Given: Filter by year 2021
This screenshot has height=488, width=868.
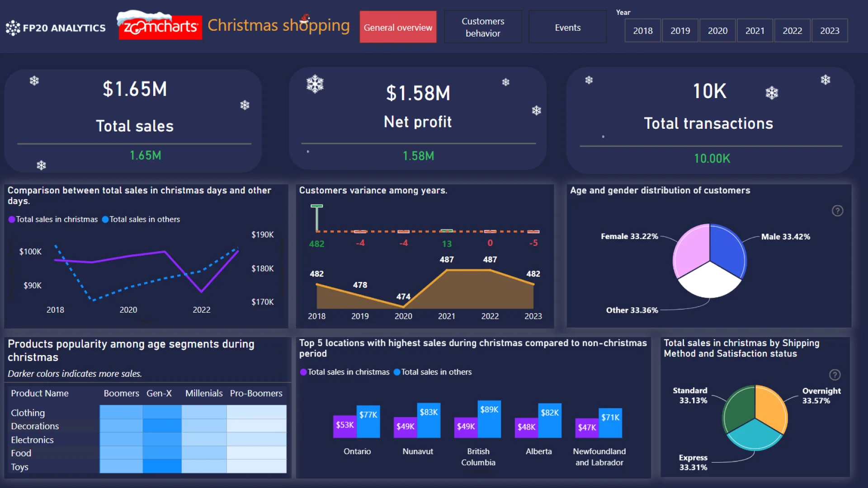Looking at the screenshot, I should click(755, 30).
